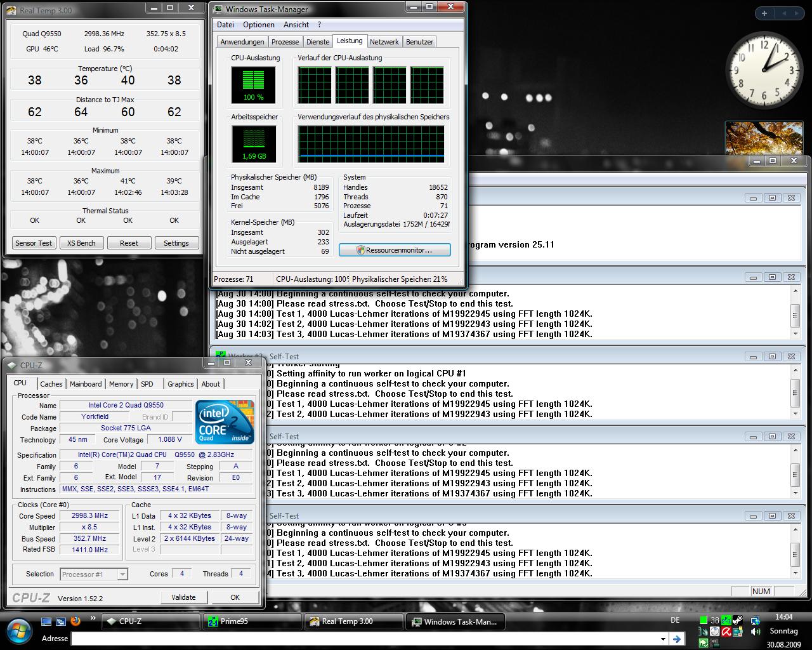
Task: Click Steam tray icon
Action: pyautogui.click(x=738, y=620)
